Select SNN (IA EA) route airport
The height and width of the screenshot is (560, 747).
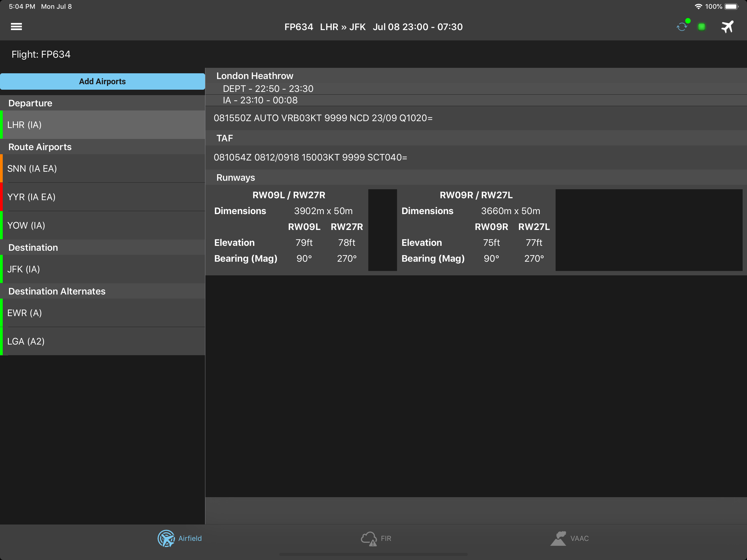[x=103, y=168]
